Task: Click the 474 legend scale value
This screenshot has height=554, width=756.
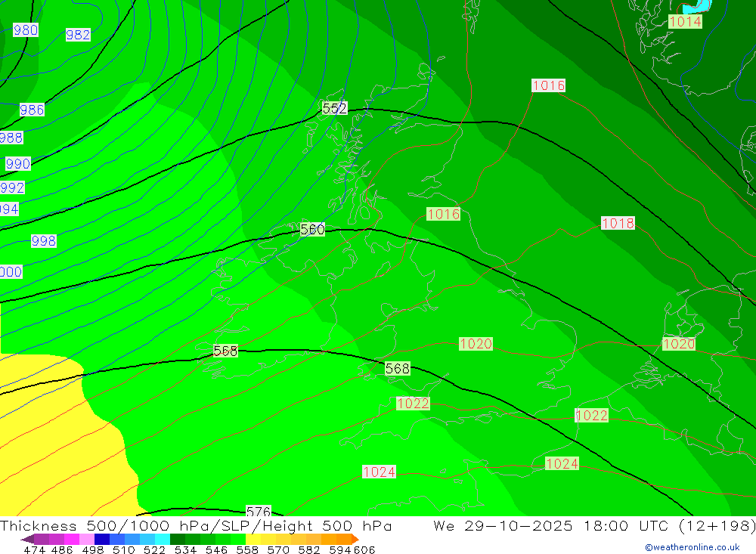Action: click(34, 549)
